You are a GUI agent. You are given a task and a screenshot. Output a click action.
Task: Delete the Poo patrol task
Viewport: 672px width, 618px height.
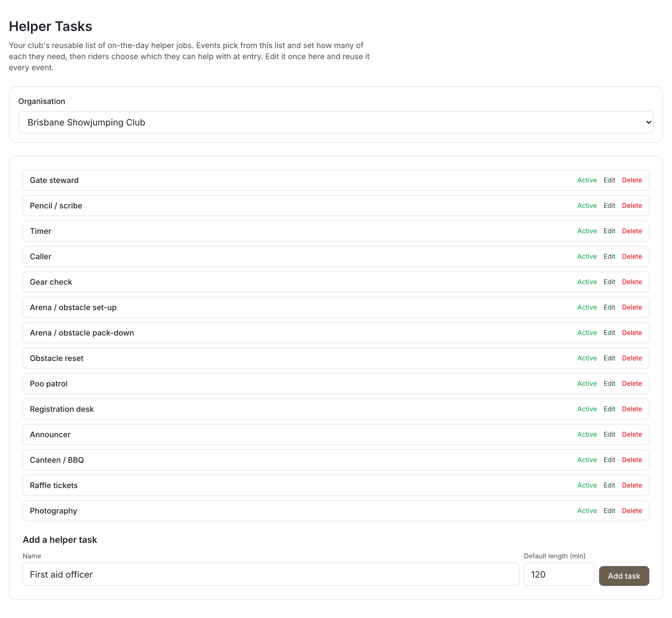pyautogui.click(x=632, y=384)
